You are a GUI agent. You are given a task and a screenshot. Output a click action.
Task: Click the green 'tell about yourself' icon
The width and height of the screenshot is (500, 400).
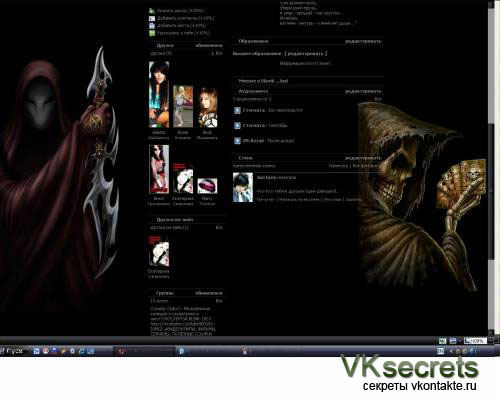click(152, 33)
